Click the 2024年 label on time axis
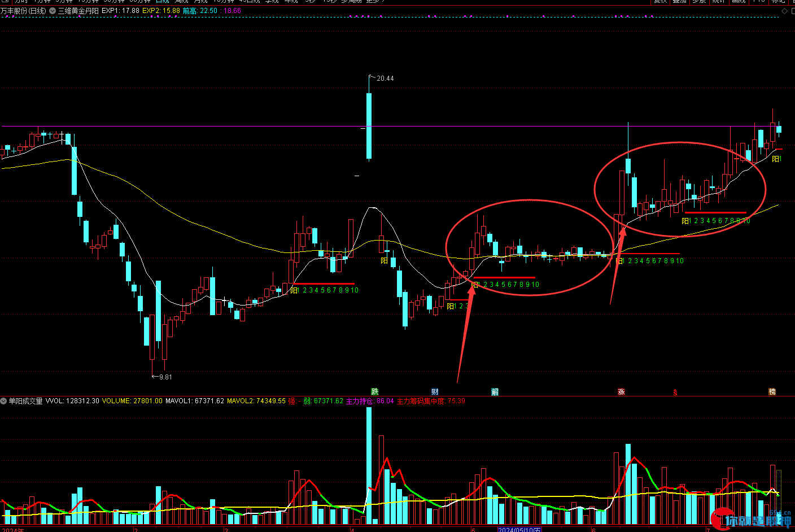 (x=12, y=529)
